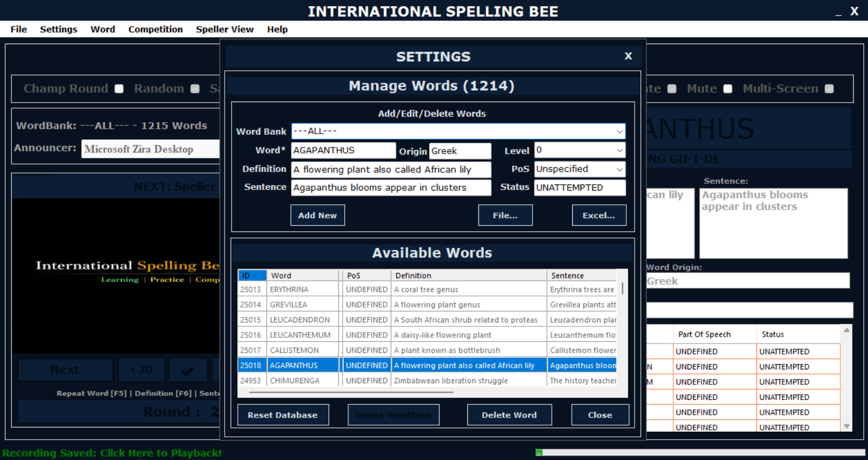868x460 pixels.
Task: Select the CHIMURENGA row
Action: 428,380
